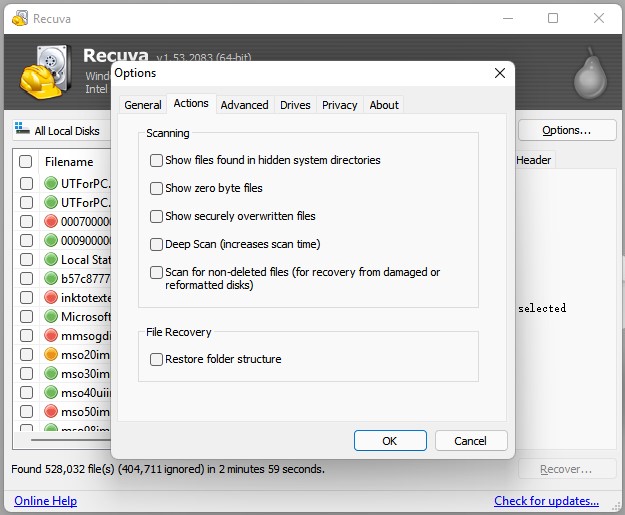Viewport: 625px width, 515px height.
Task: Click the green status dot beside b57c8777
Action: click(x=51, y=278)
